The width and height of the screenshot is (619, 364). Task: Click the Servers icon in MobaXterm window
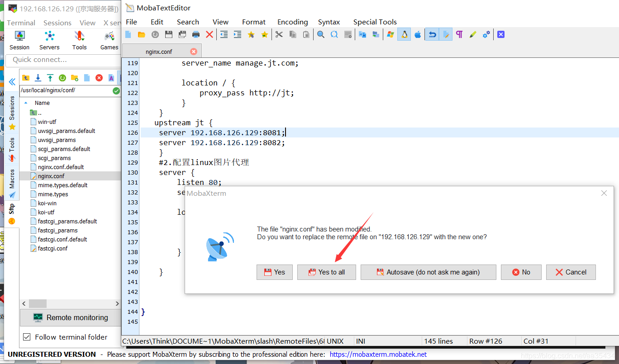(x=49, y=40)
